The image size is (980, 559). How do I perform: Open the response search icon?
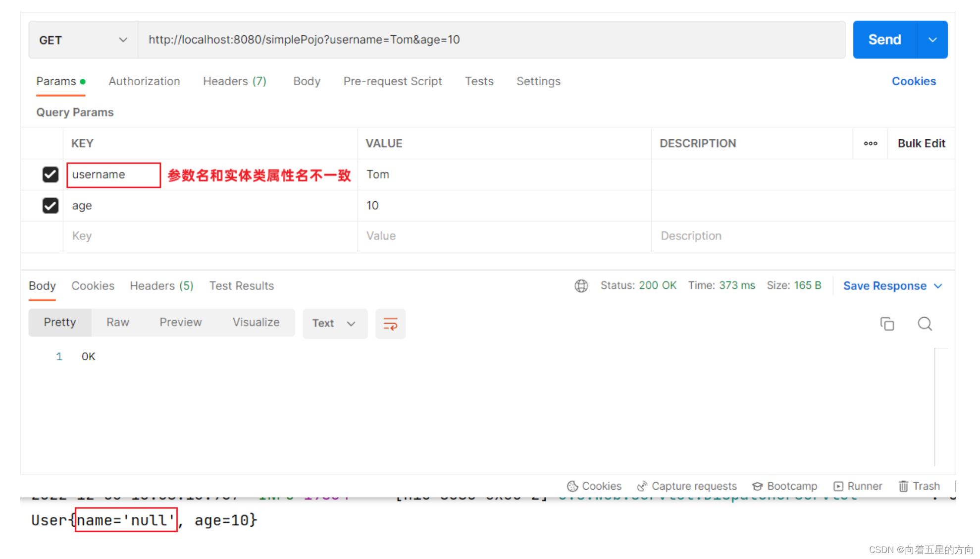924,323
